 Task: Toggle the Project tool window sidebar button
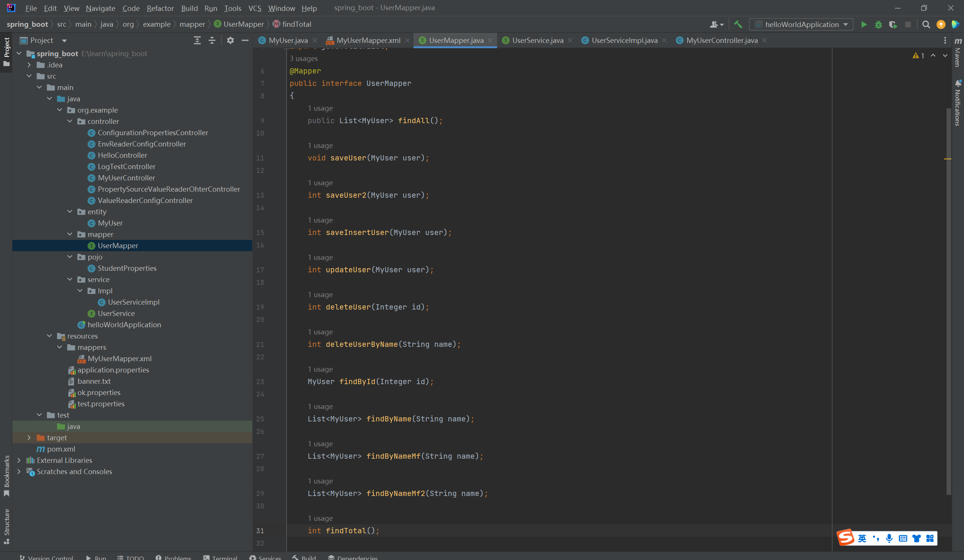click(x=6, y=51)
